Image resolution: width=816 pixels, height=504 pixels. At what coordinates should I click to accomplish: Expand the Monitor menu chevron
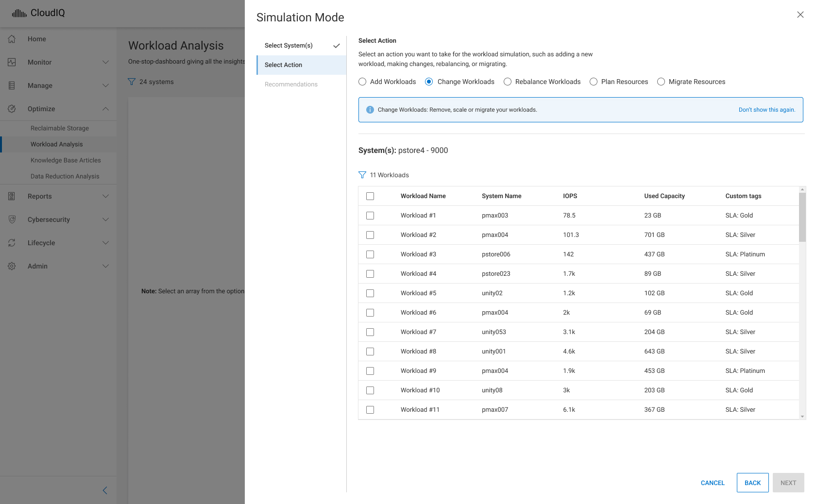tap(105, 62)
